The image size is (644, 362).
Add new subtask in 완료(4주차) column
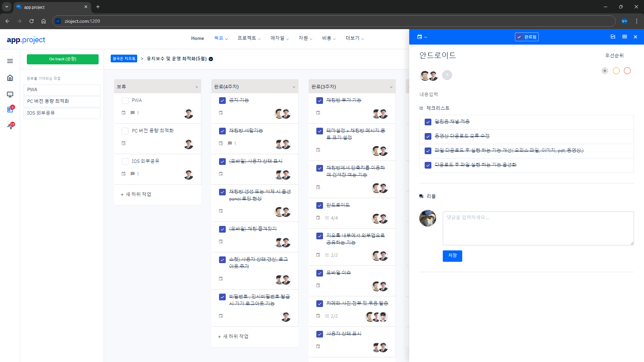tap(233, 337)
